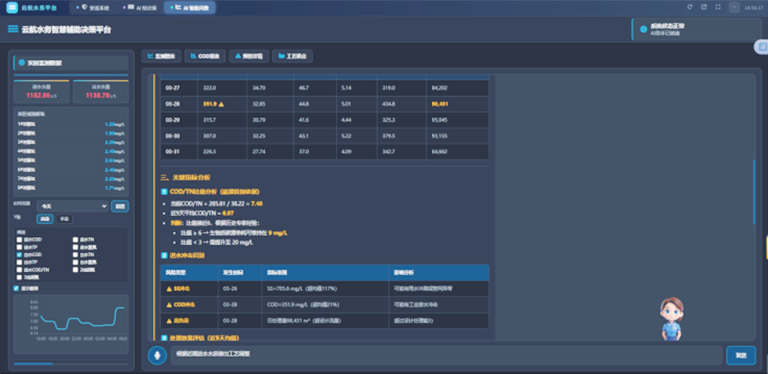Click the number 2 badge above the risk table

click(164, 256)
